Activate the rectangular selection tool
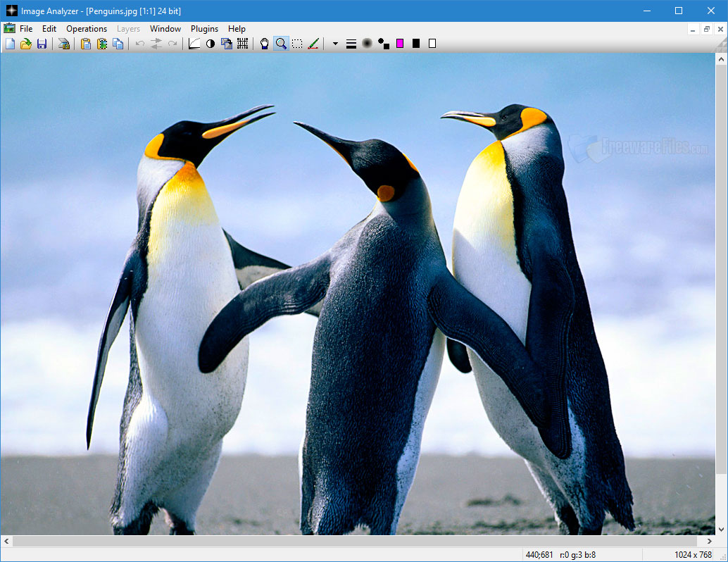Viewport: 728px width, 562px height. pos(298,43)
